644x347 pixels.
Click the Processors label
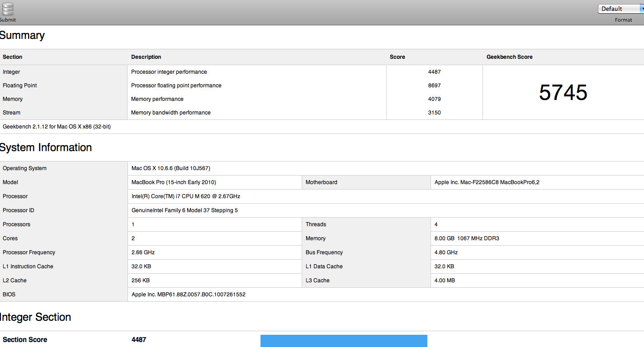pos(17,224)
